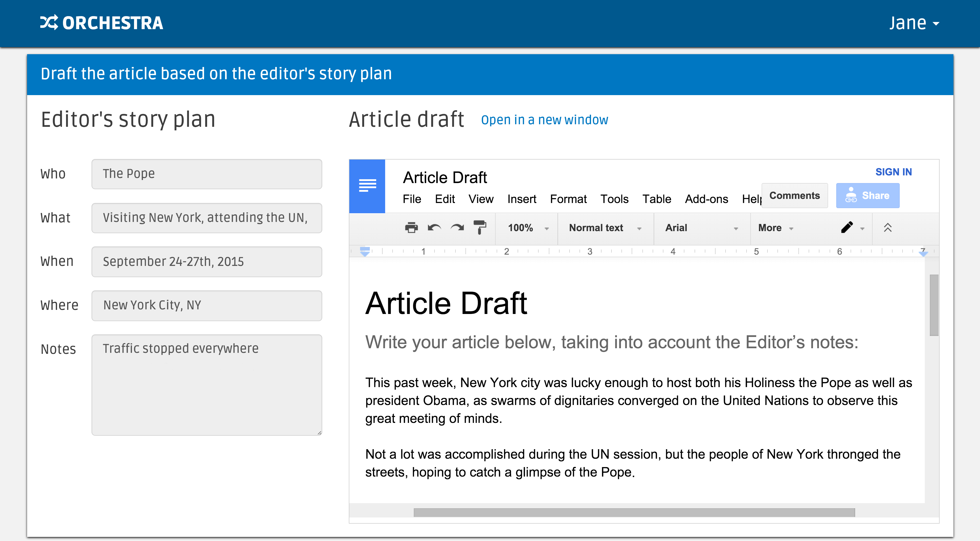Click the Comments button
The image size is (980, 541).
794,196
